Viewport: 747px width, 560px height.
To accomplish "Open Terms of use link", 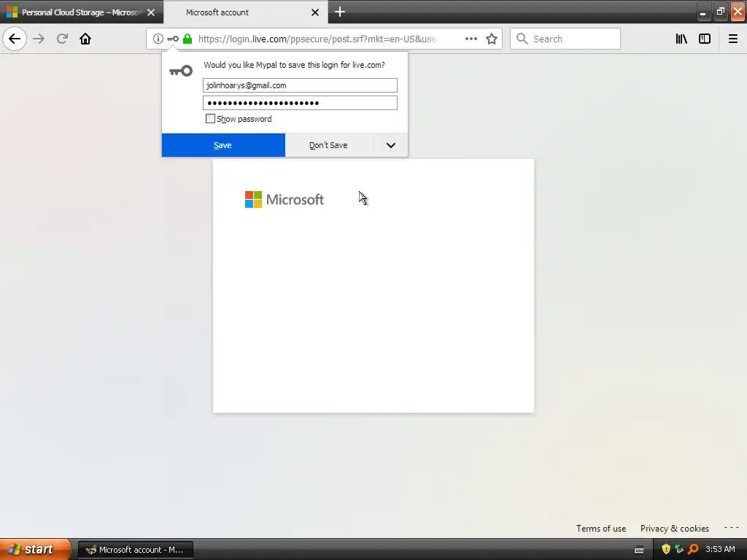I will 601,529.
